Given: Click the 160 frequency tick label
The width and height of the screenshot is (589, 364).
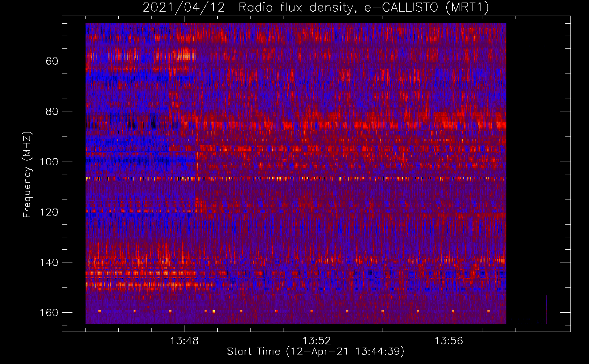Looking at the screenshot, I should [49, 313].
